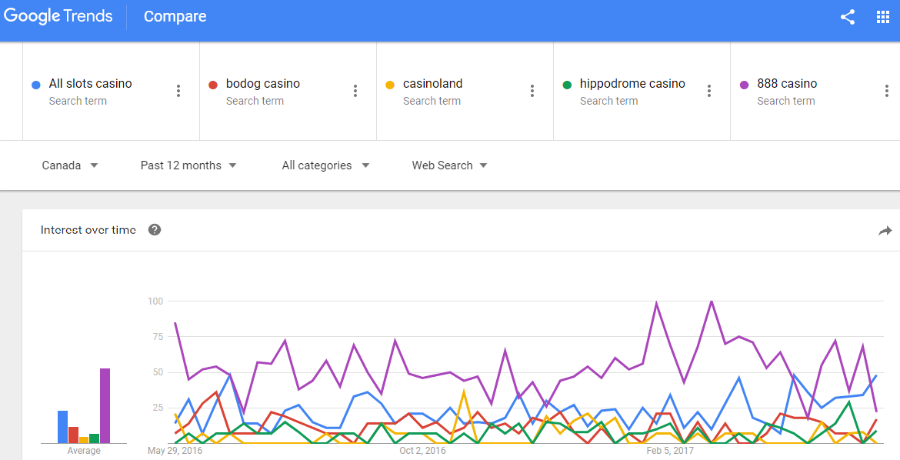Viewport: 900px width, 460px height.
Task: Open the three-dot menu for 888 casino
Action: click(x=887, y=91)
